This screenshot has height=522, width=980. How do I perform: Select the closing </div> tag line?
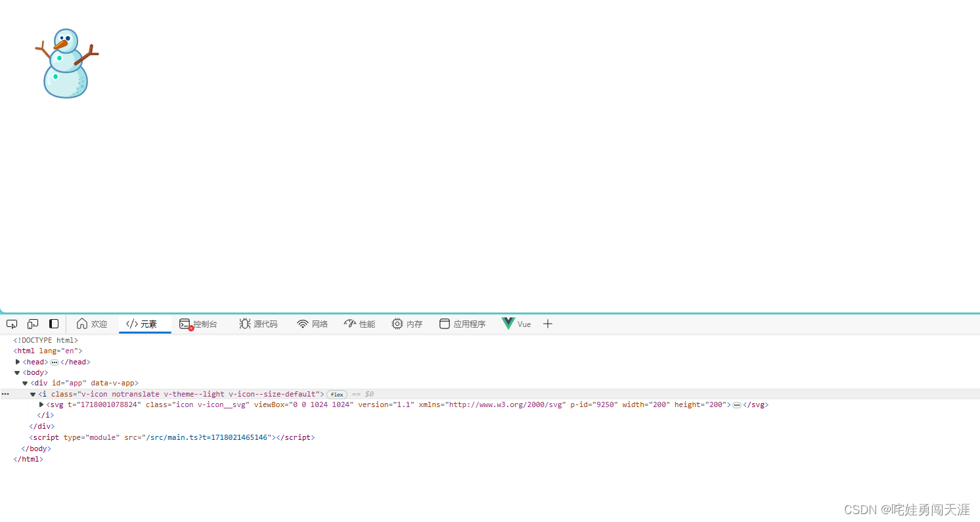click(x=42, y=426)
